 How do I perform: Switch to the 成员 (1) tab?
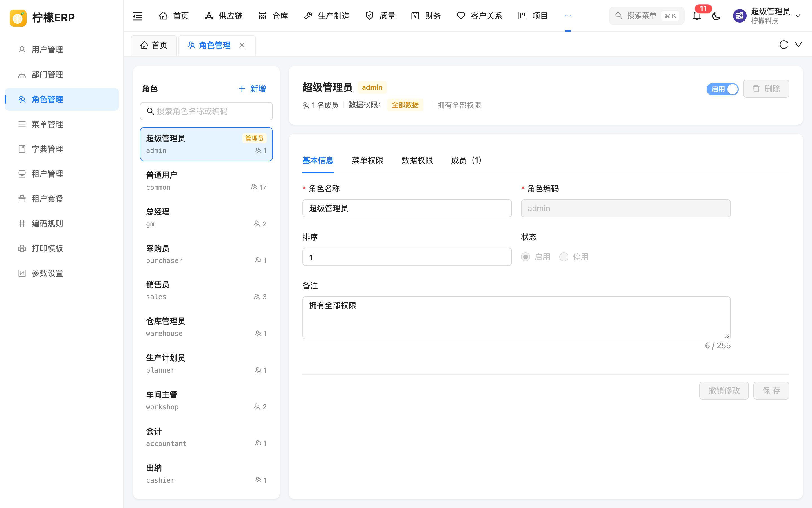point(467,161)
